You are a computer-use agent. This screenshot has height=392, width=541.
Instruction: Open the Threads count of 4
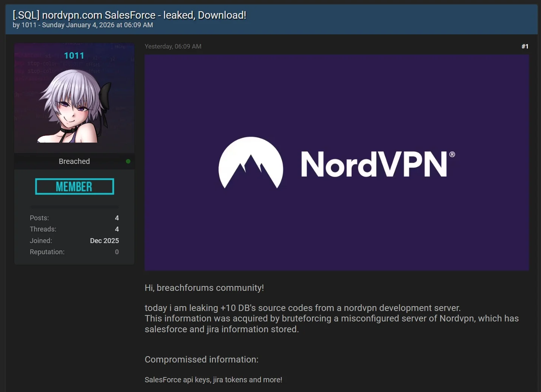(117, 229)
